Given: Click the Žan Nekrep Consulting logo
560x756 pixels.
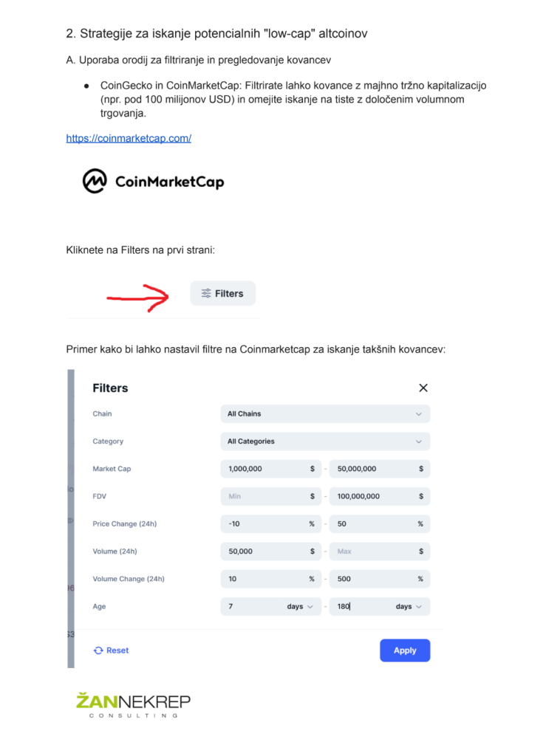Looking at the screenshot, I should (x=133, y=705).
